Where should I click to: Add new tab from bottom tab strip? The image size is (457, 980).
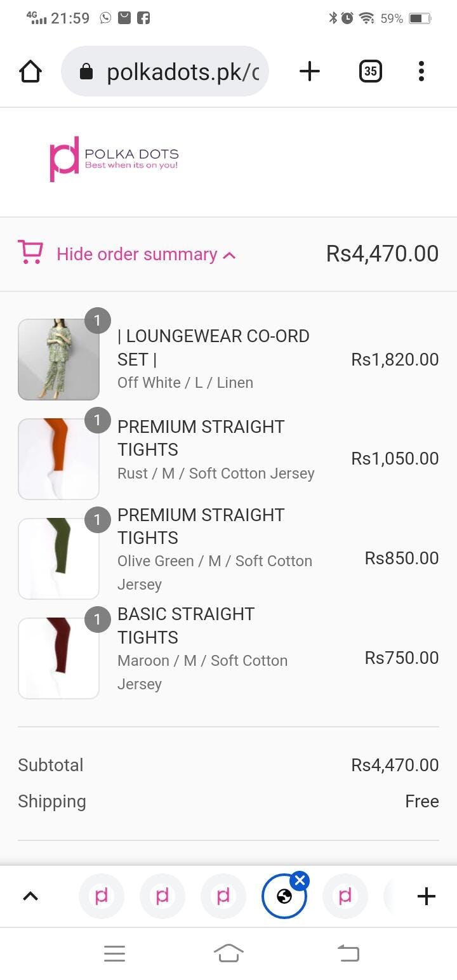[427, 896]
